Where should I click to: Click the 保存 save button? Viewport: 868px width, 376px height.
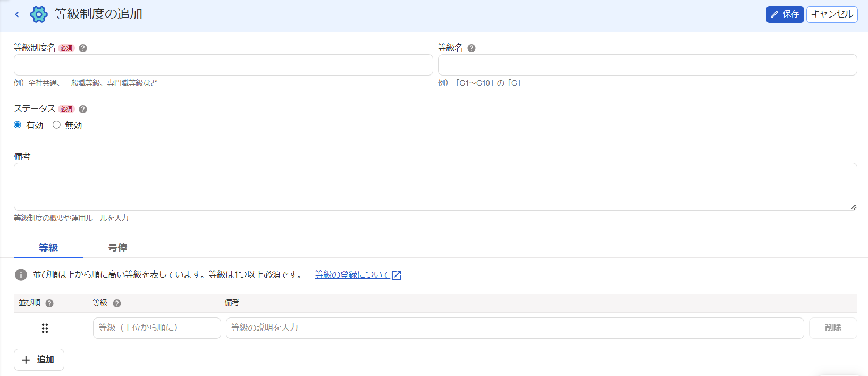(x=785, y=14)
